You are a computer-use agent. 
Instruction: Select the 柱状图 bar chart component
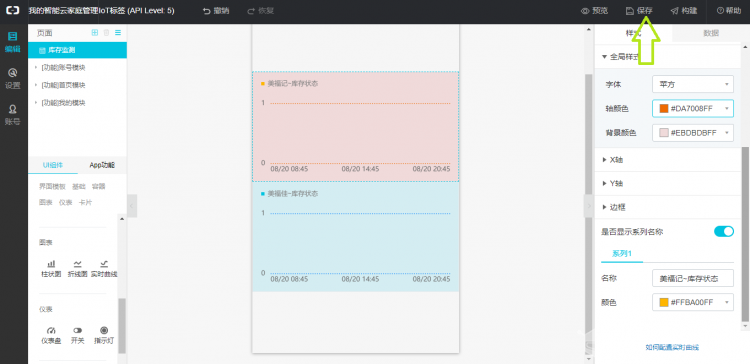coord(51,269)
